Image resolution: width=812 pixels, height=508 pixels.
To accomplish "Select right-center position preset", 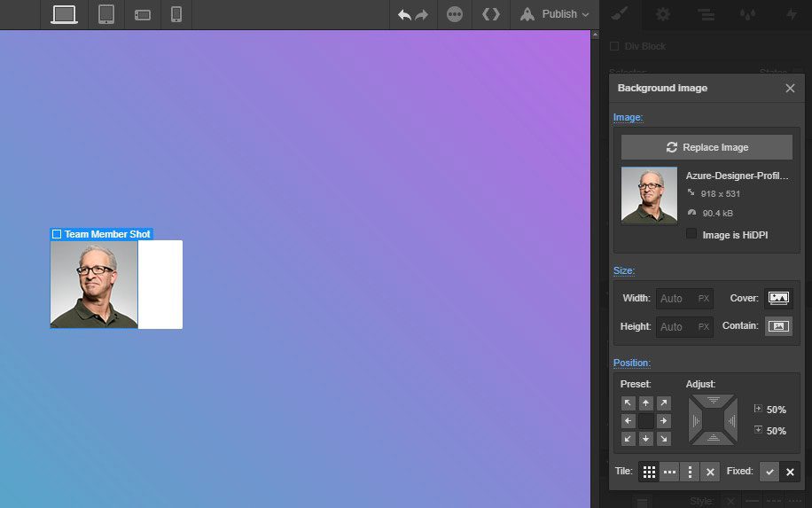I will click(x=663, y=421).
